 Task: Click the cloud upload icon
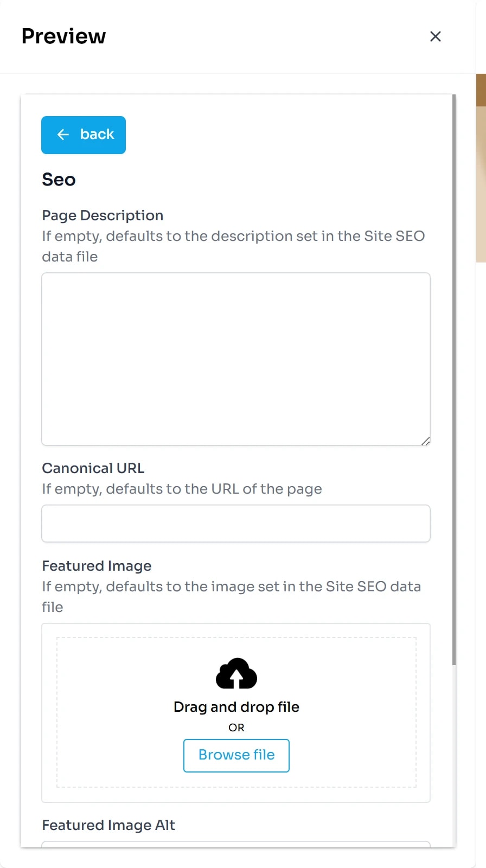tap(236, 673)
